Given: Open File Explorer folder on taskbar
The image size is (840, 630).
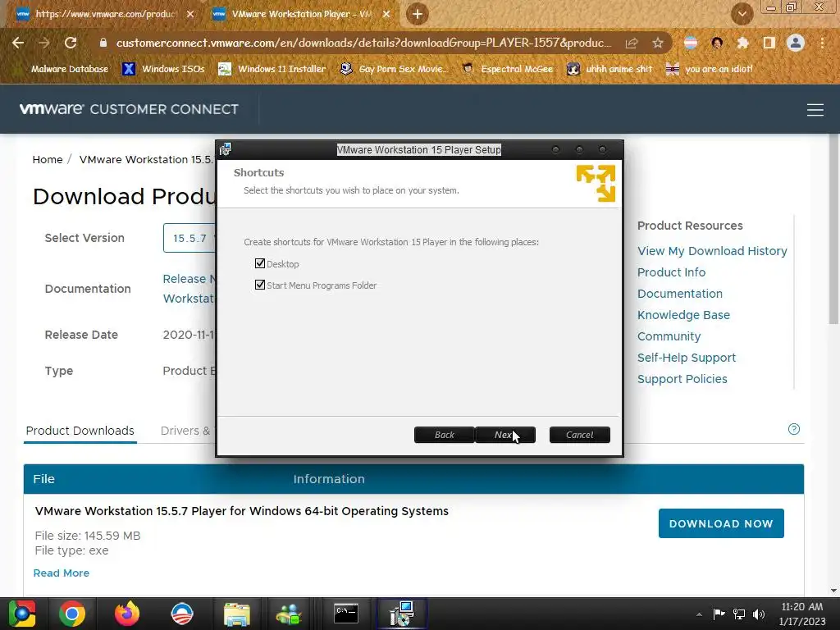Looking at the screenshot, I should click(x=237, y=614).
